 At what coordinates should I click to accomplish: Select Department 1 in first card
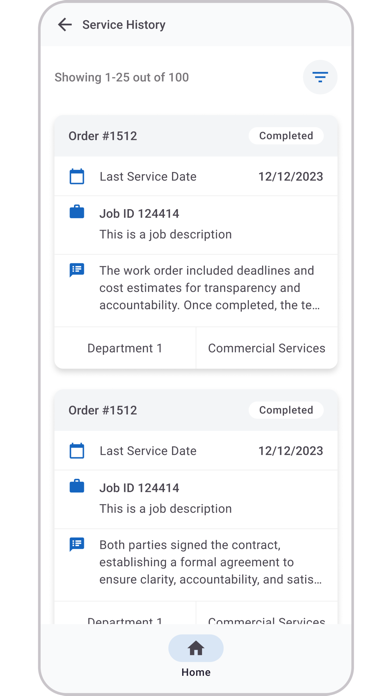coord(125,348)
